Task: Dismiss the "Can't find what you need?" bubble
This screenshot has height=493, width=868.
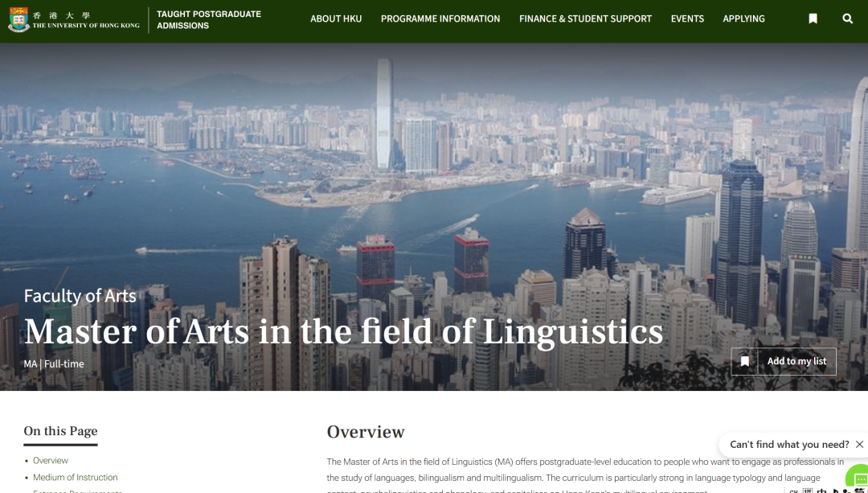Action: click(859, 444)
